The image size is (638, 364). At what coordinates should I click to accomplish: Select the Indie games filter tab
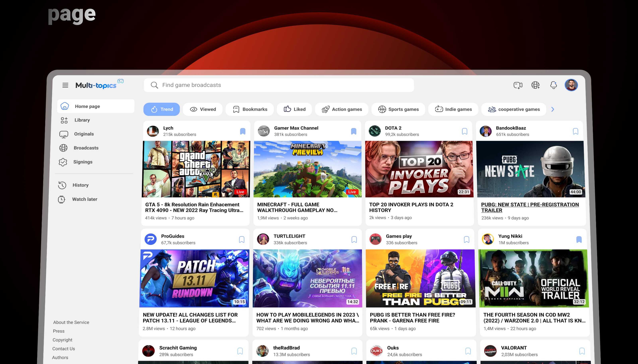pos(453,109)
